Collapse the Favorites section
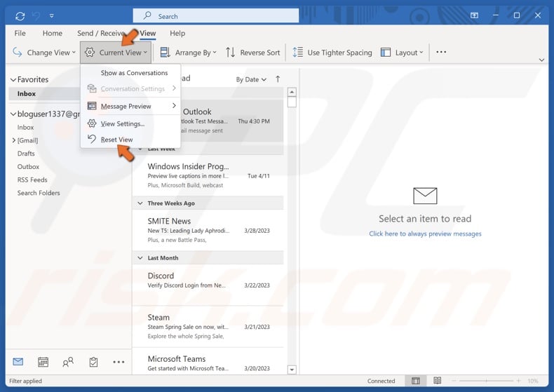The width and height of the screenshot is (554, 392). (x=13, y=80)
